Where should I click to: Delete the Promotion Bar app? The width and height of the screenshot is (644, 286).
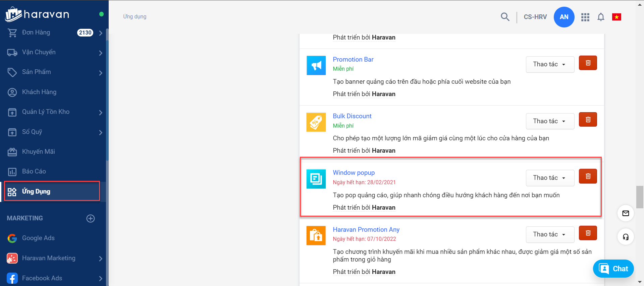click(588, 63)
